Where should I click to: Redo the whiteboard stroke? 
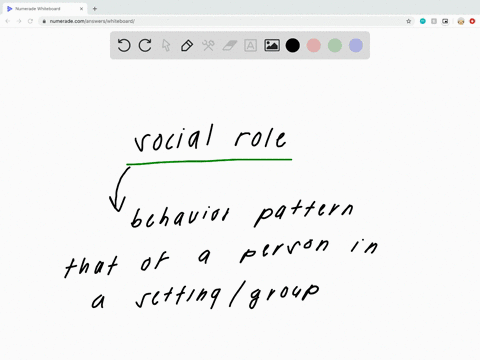pos(145,45)
